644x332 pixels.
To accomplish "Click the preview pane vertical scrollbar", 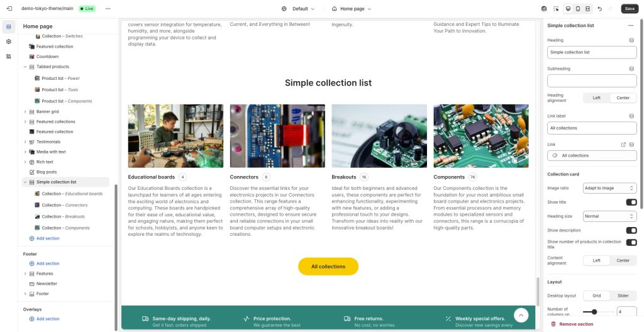I will (538, 291).
